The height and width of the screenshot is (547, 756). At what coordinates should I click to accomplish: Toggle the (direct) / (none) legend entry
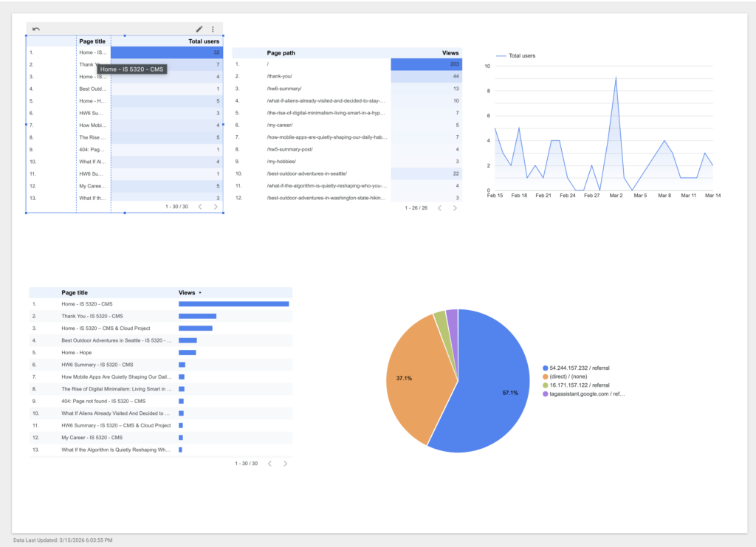coord(571,376)
